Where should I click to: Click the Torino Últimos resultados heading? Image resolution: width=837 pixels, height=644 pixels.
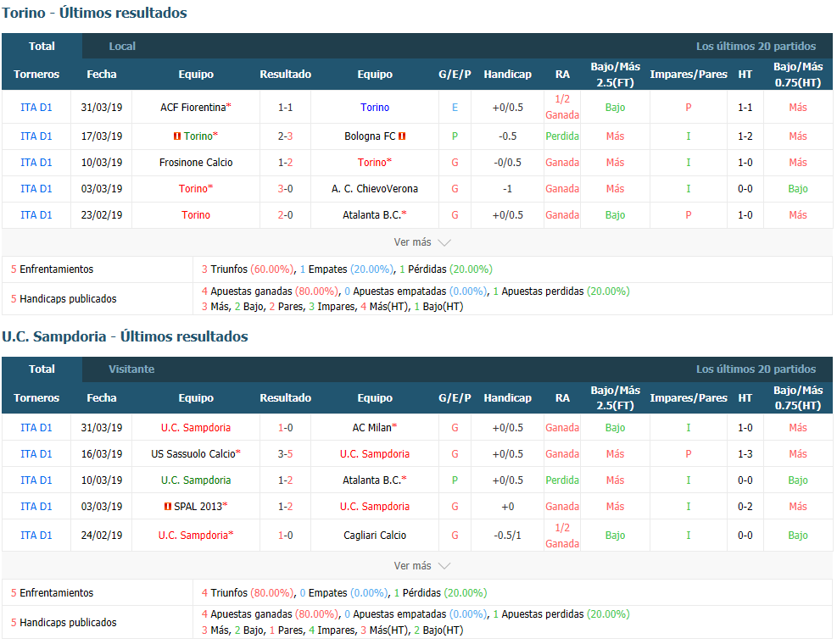(94, 13)
